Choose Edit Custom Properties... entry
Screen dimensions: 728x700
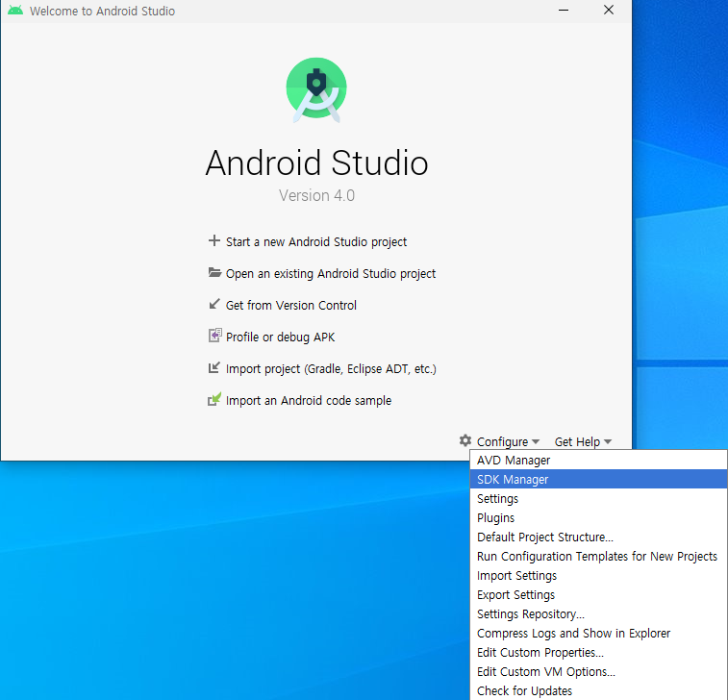tap(598, 652)
